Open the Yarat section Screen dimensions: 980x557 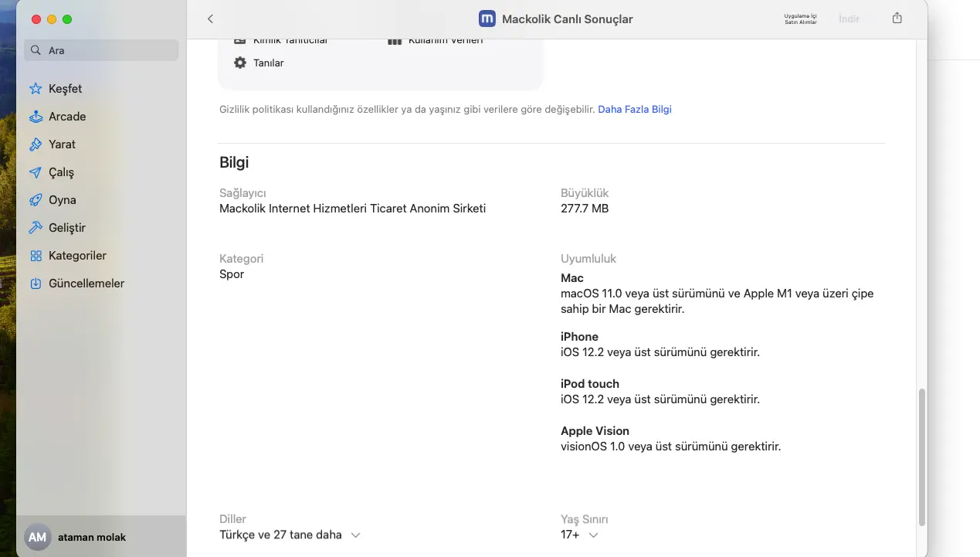(101, 144)
